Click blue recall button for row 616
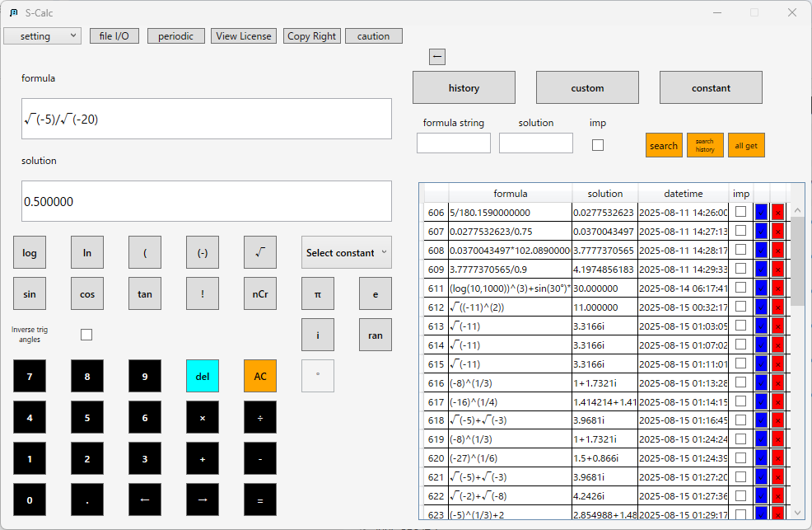The height and width of the screenshot is (530, 812). coord(761,382)
